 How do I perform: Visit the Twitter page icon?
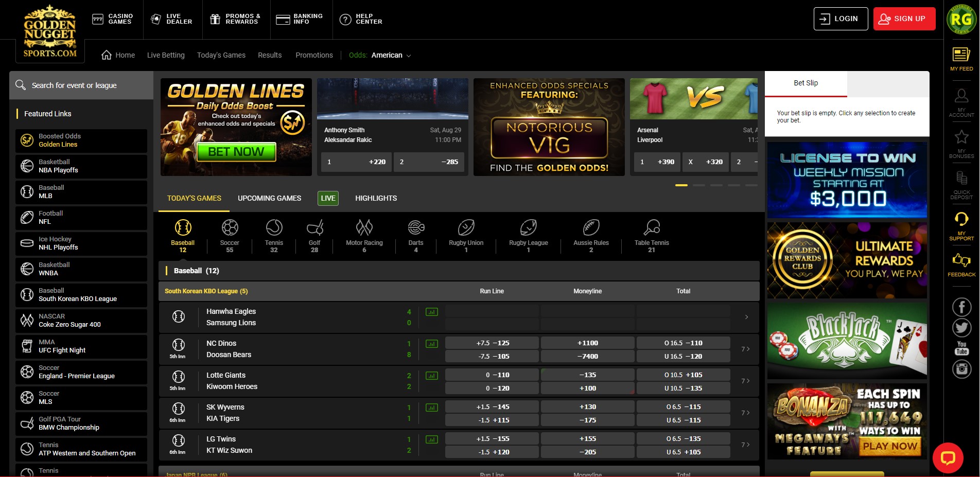tap(961, 328)
